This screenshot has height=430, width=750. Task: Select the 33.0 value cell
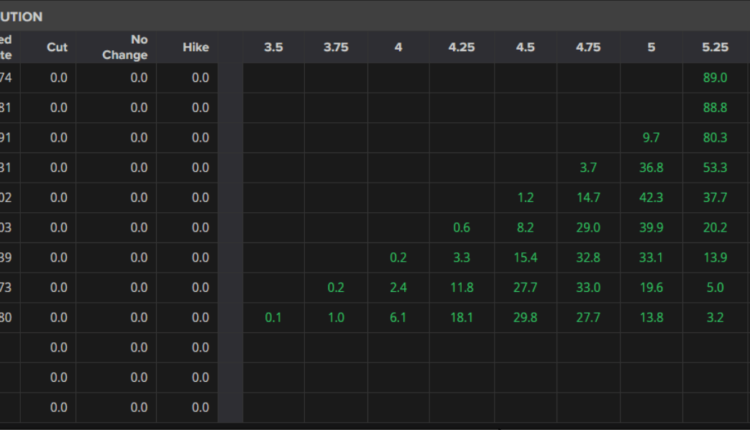coord(589,288)
